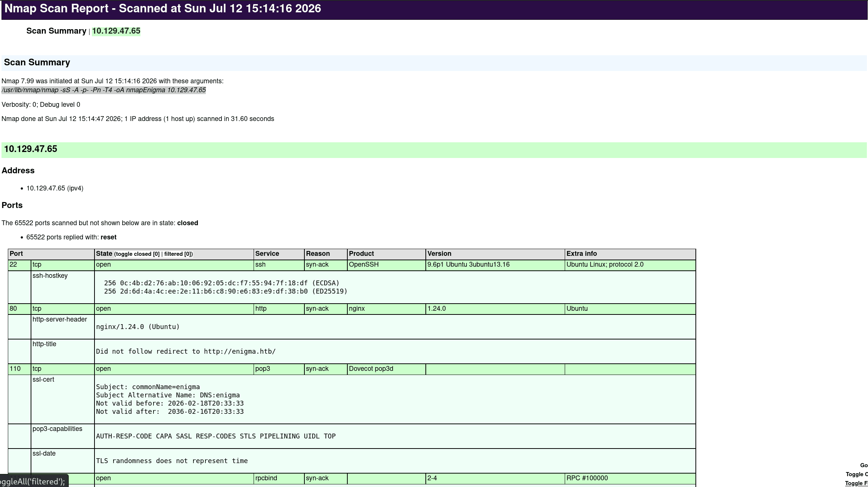Click the ssl-date script label

click(x=44, y=453)
